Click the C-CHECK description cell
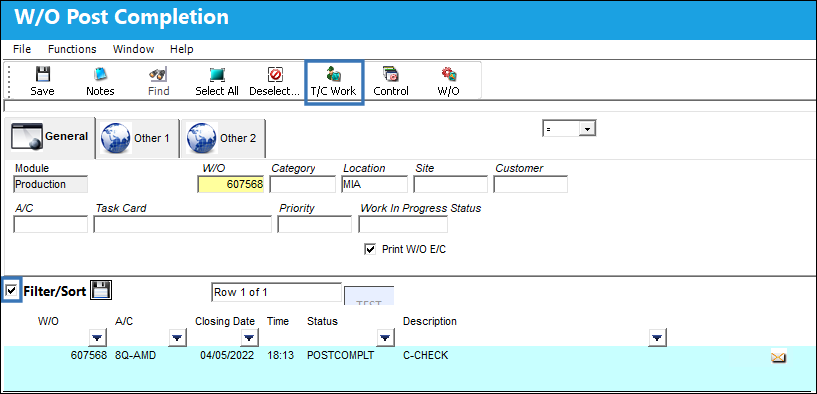This screenshot has height=394, width=817. click(426, 356)
